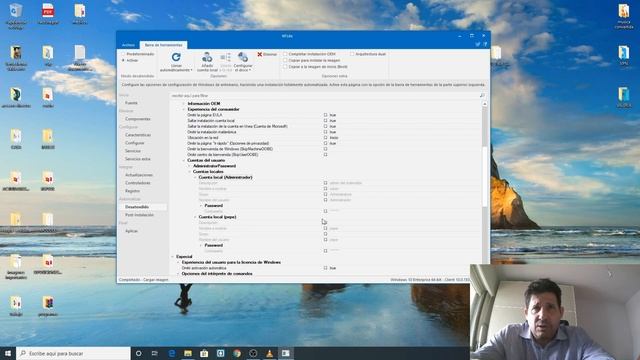Launch Google Chrome from the taskbar
This screenshot has height=360, width=640.
click(x=237, y=353)
